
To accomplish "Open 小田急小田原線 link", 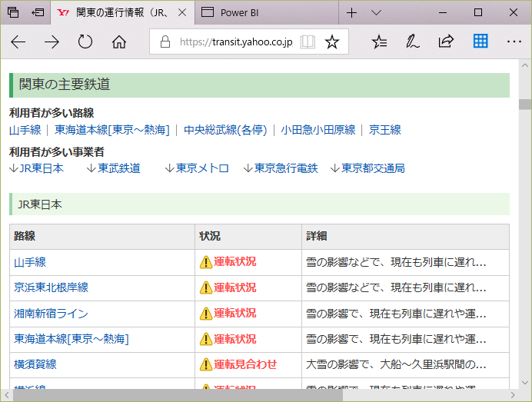I will [318, 130].
